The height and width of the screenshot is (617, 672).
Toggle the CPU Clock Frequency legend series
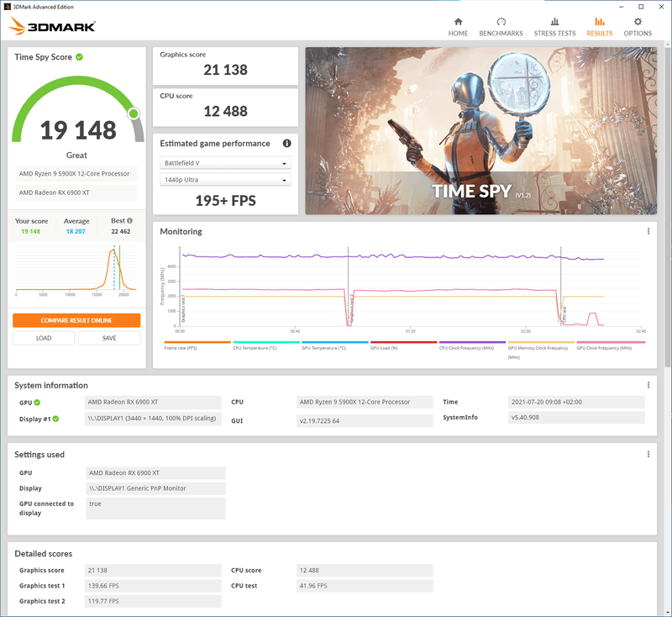(472, 346)
